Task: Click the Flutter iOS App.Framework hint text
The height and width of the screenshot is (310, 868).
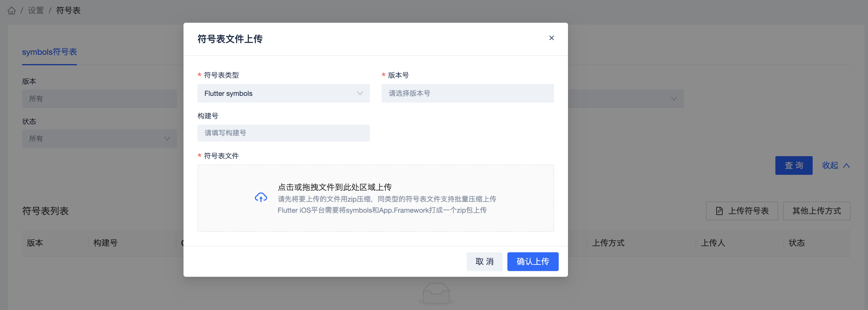Action: pyautogui.click(x=382, y=210)
